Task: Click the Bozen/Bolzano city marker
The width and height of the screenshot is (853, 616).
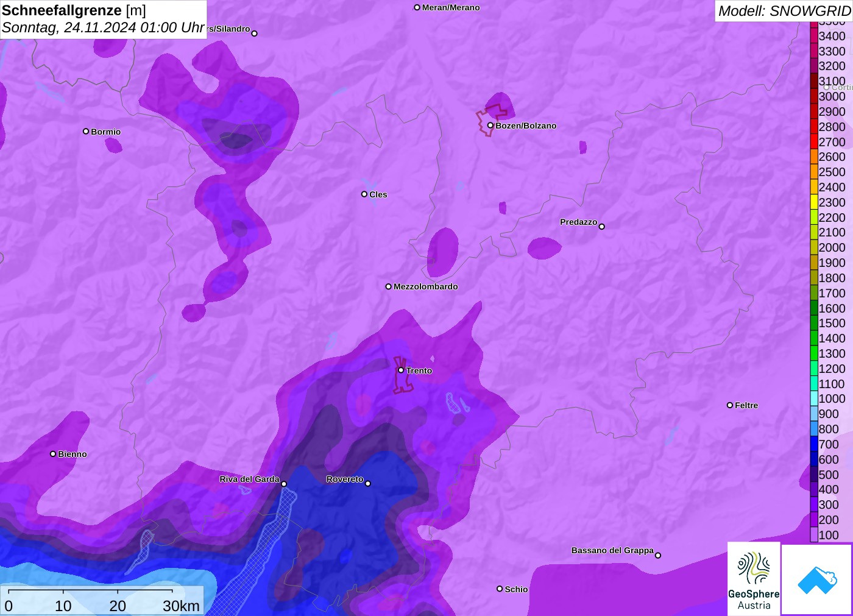Action: [490, 126]
